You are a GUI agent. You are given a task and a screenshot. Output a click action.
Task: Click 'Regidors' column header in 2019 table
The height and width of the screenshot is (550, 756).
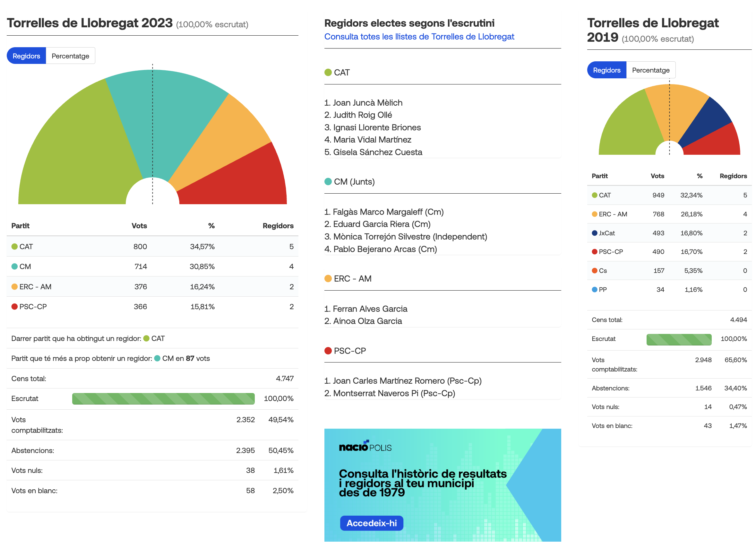click(733, 176)
